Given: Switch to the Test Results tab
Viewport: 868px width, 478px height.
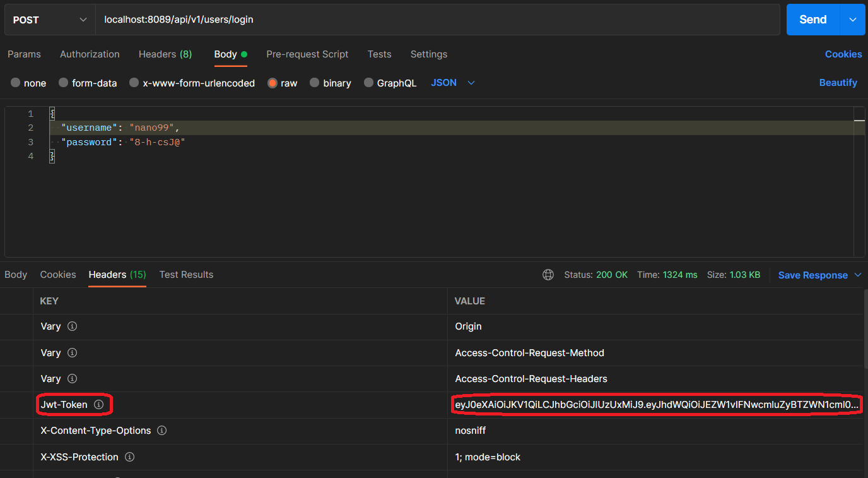Looking at the screenshot, I should [186, 275].
